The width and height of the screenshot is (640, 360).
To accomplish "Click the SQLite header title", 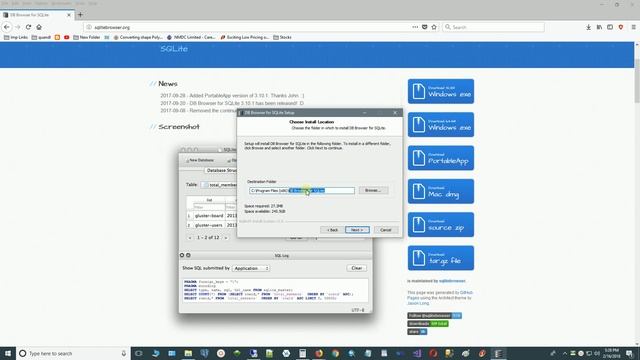I will pos(174,49).
